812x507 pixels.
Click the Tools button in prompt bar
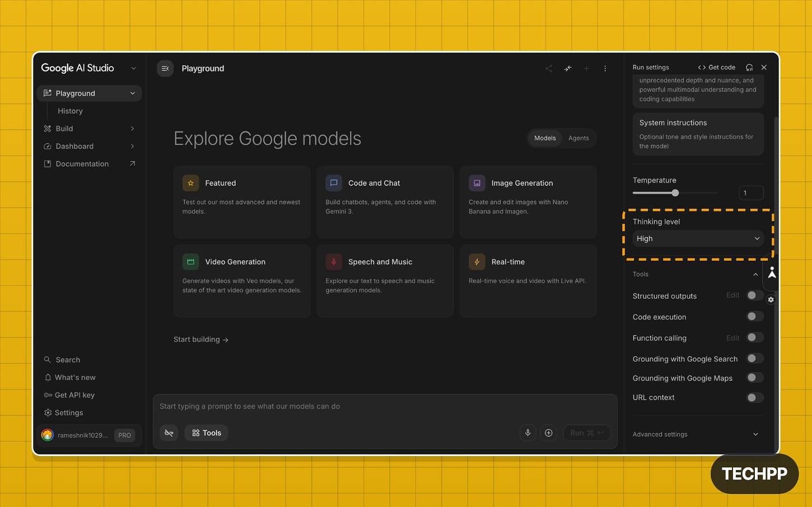tap(206, 433)
